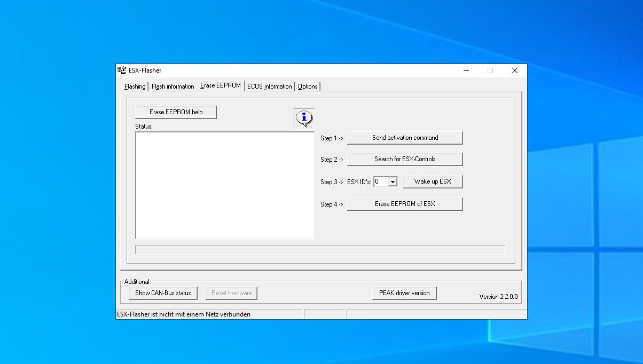This screenshot has height=364, width=643.
Task: Switch to the Flashing tab
Action: (135, 86)
